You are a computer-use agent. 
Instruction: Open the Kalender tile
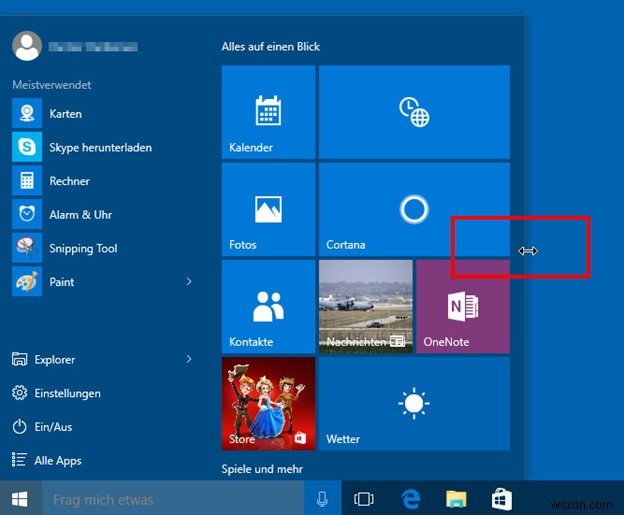point(268,112)
